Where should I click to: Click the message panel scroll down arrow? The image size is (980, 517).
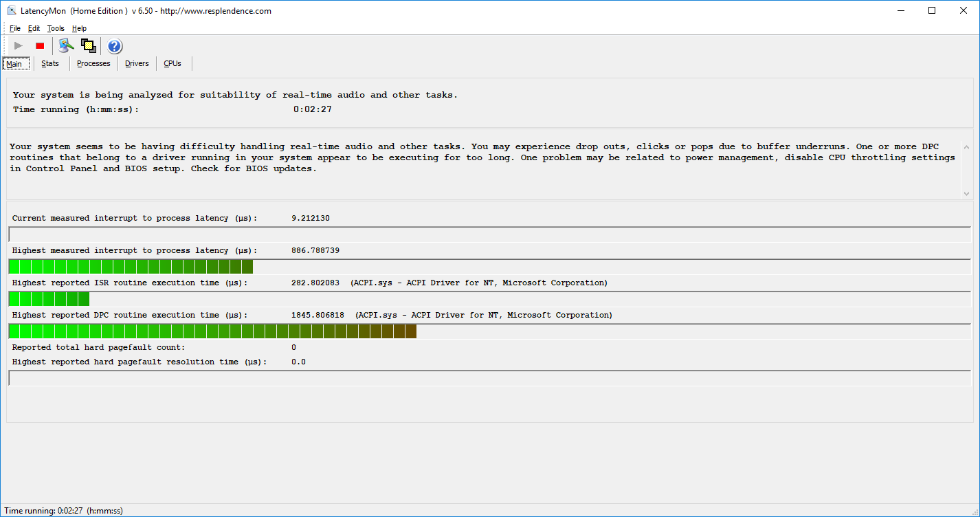(967, 194)
